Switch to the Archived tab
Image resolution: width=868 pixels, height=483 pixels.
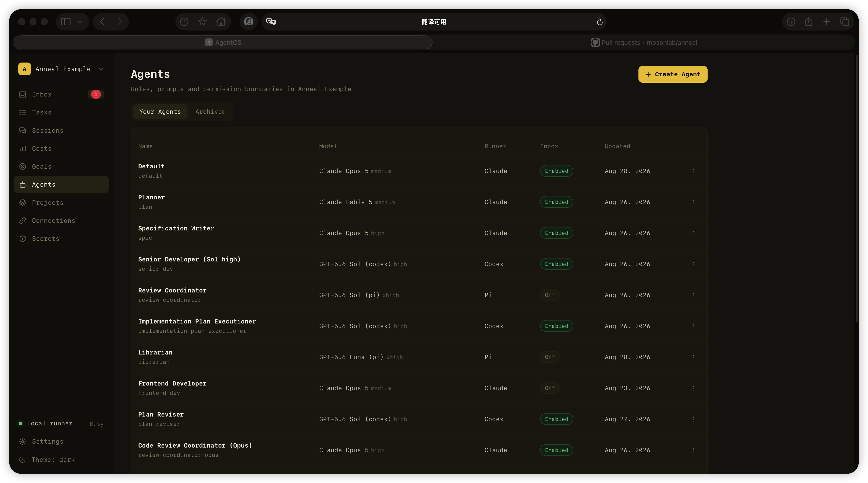coord(210,112)
